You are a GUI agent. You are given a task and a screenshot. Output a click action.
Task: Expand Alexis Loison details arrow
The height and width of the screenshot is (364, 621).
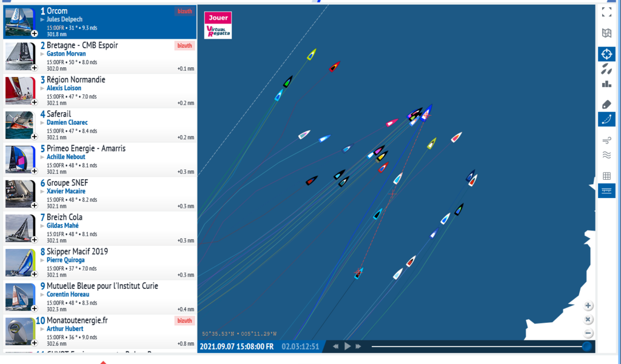42,88
